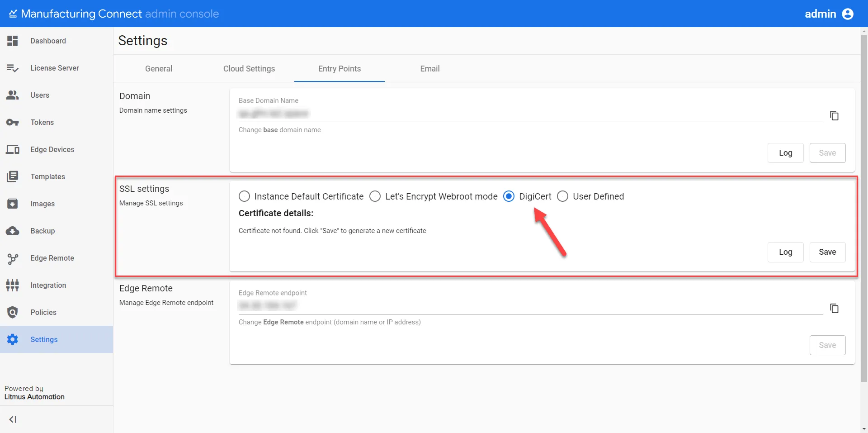Screen dimensions: 868x433
Task: Collapse the sidebar with the arrow
Action: 13,419
